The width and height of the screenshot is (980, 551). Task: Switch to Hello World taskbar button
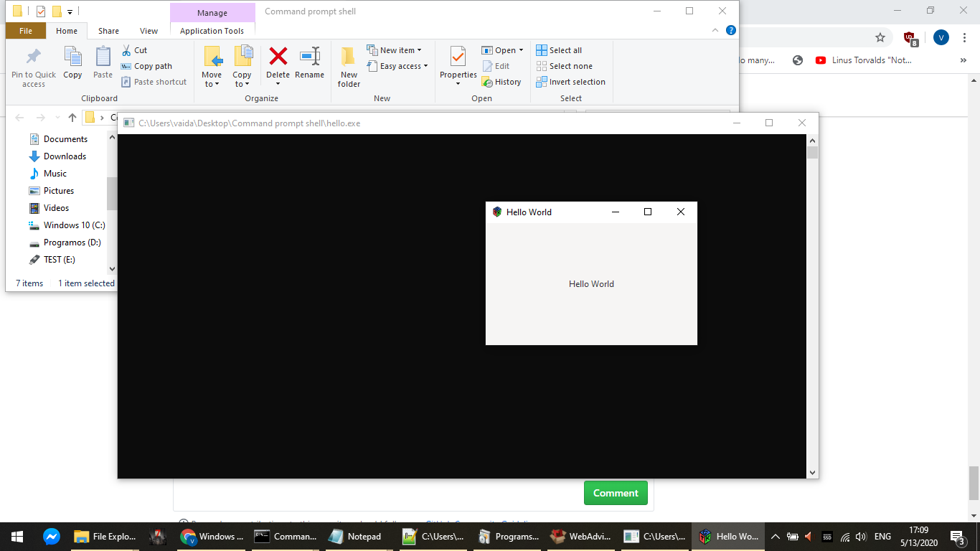(727, 536)
